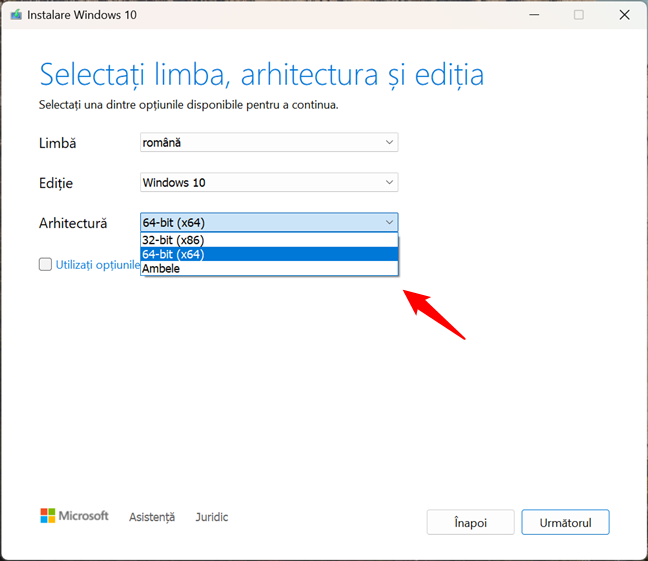This screenshot has height=561, width=648.
Task: Click the Ediție dropdown chevron arrow
Action: point(389,182)
